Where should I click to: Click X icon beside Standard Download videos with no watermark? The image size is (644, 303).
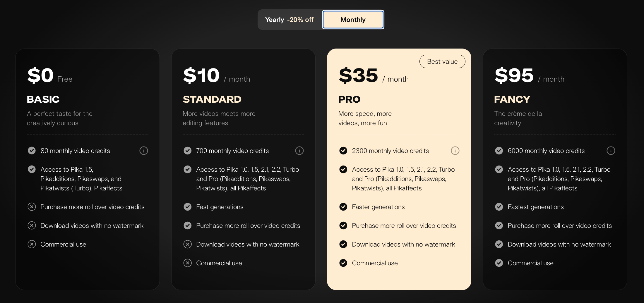pyautogui.click(x=187, y=244)
